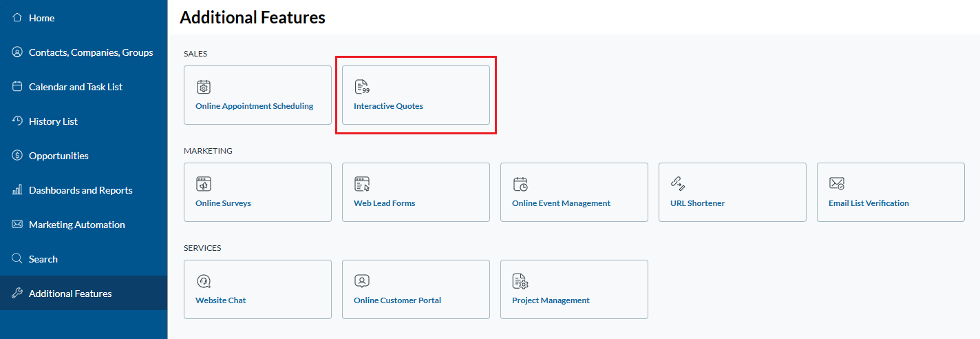Click the Additional Features wrench icon
Image resolution: width=980 pixels, height=339 pixels.
tap(17, 294)
